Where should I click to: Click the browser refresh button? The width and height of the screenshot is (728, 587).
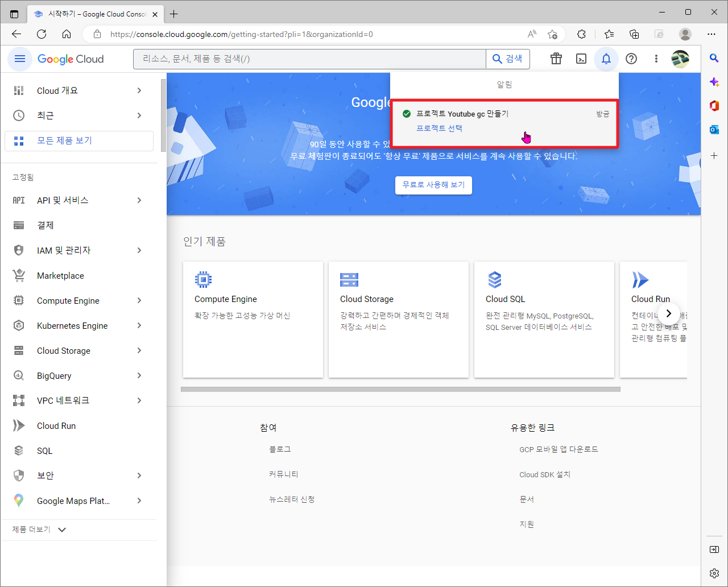[x=42, y=34]
